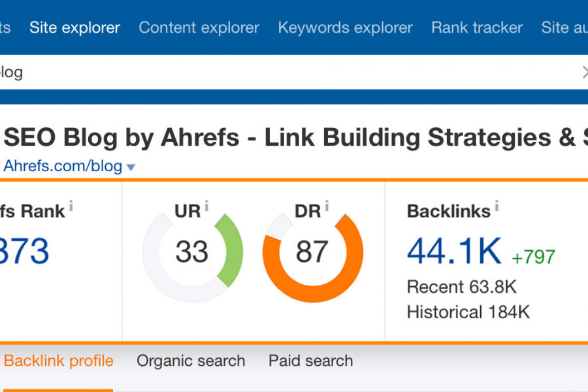Open the Ahrefs.com/blog link
This screenshot has width=588, height=392.
pos(63,166)
